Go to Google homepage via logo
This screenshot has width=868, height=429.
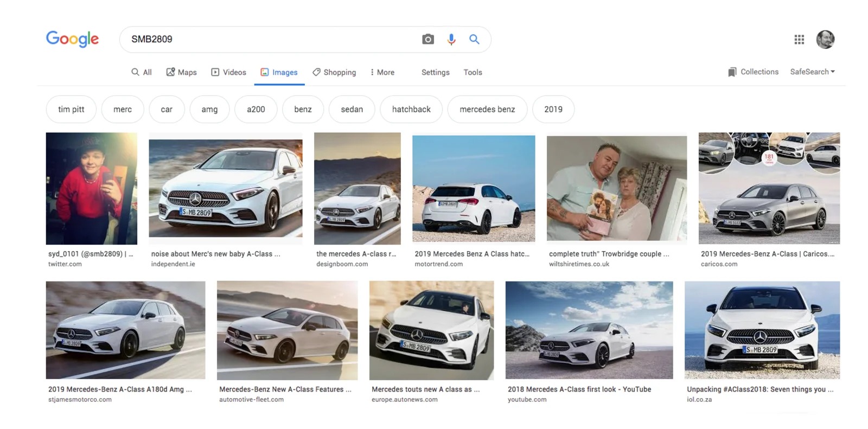coord(72,39)
